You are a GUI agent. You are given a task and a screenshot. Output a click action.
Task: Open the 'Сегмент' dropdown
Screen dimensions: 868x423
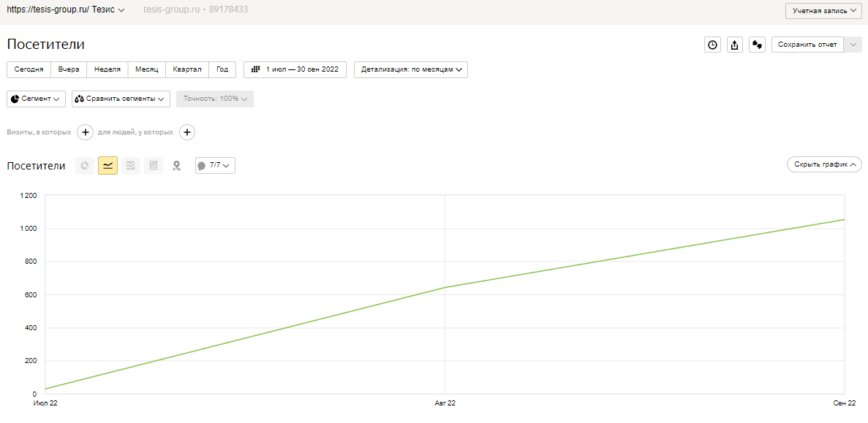tap(36, 99)
